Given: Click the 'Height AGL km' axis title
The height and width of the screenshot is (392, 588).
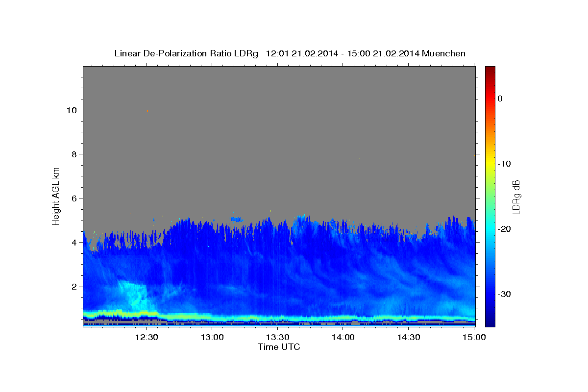Looking at the screenshot, I should pyautogui.click(x=56, y=196).
